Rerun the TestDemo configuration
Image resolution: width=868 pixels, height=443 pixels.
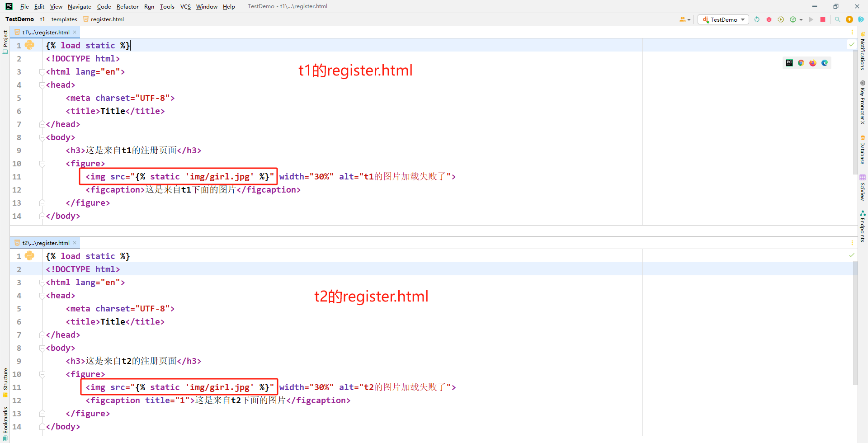click(x=757, y=19)
